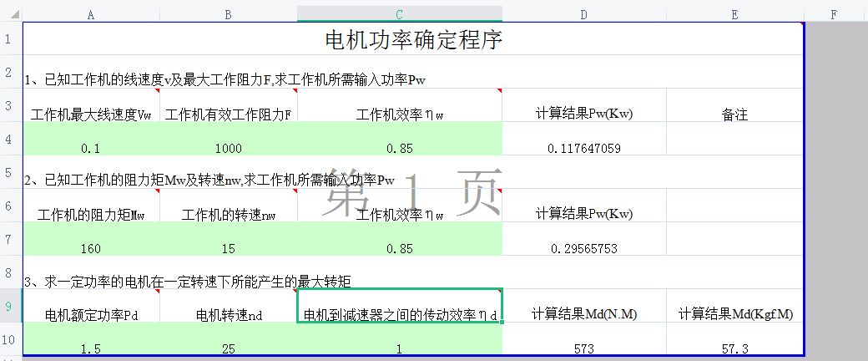Select the 备注 cell
This screenshot has height=361, width=868.
point(734,104)
